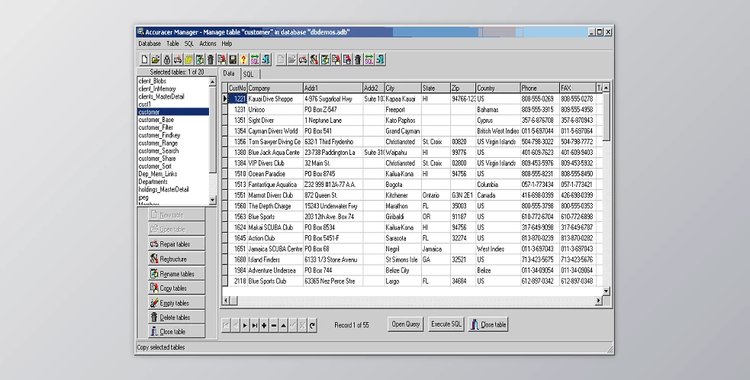
Task: Select Departments in the table list
Action: (x=153, y=181)
